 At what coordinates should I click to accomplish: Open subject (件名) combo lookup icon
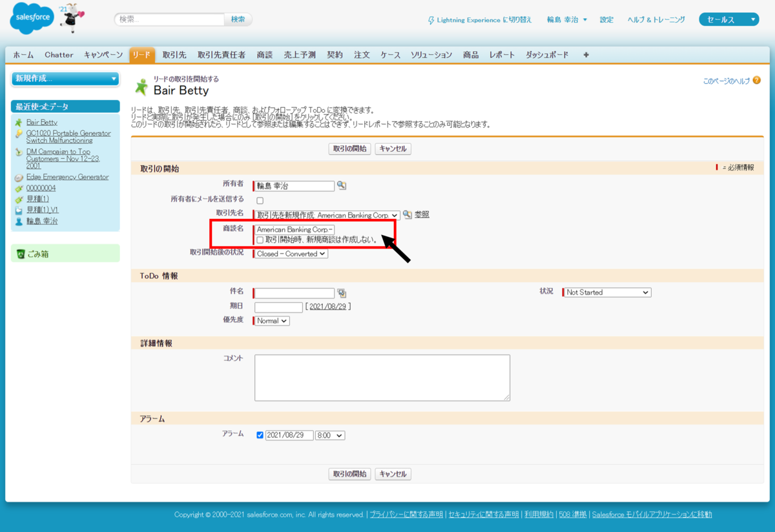coord(342,292)
